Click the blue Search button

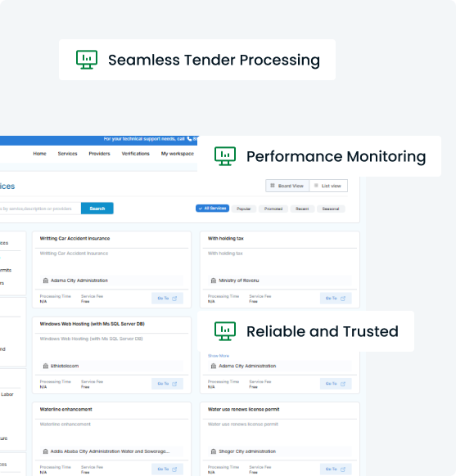coord(97,209)
